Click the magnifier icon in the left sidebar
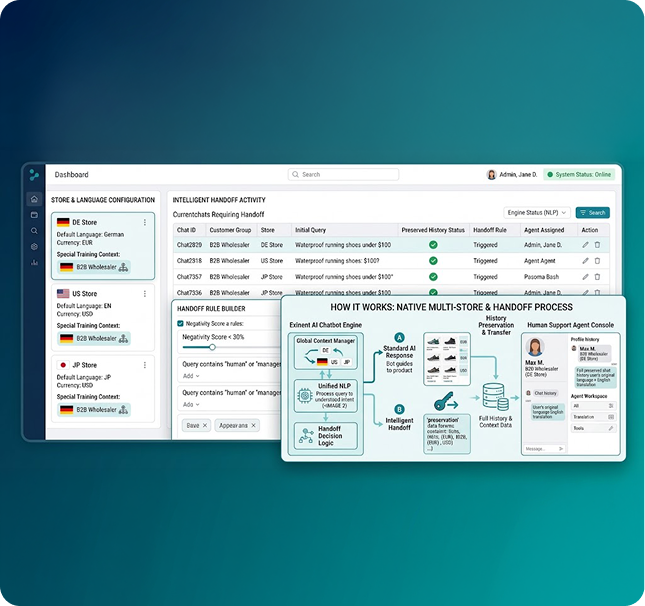 (34, 231)
